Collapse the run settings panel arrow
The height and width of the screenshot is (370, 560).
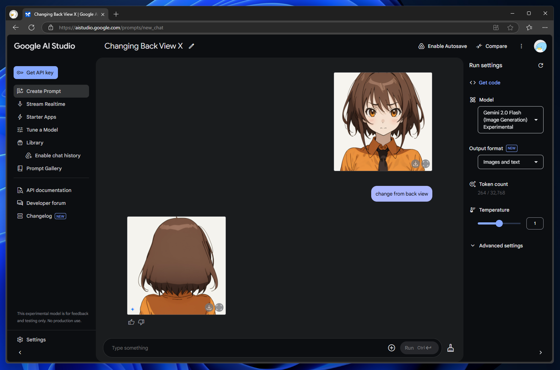click(540, 352)
